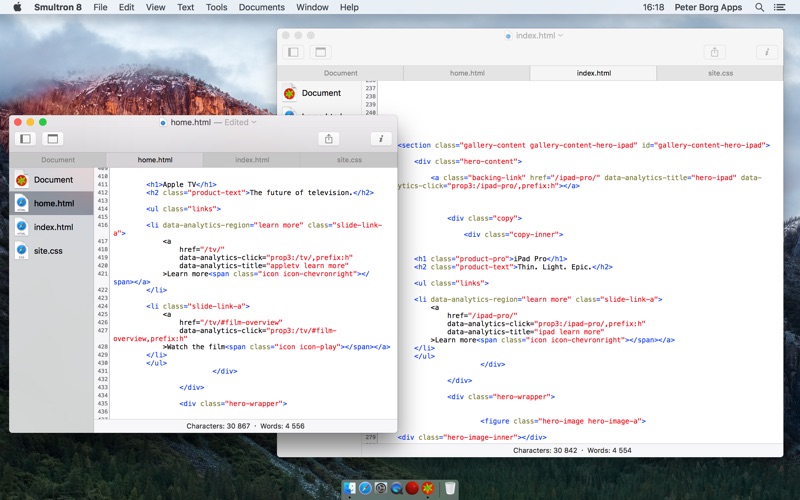Select Document row label in front sidebar

point(54,180)
